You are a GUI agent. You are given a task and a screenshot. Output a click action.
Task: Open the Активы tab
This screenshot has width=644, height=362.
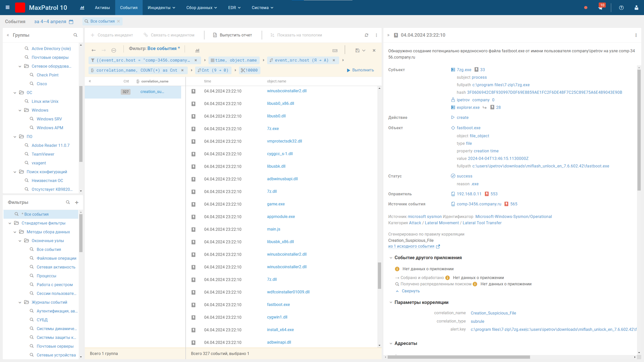pyautogui.click(x=102, y=8)
